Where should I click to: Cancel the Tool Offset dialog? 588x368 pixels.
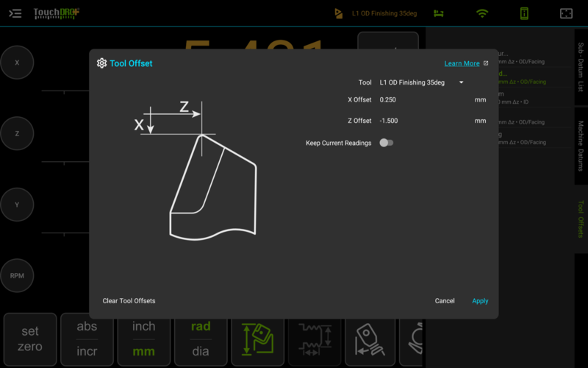point(445,301)
